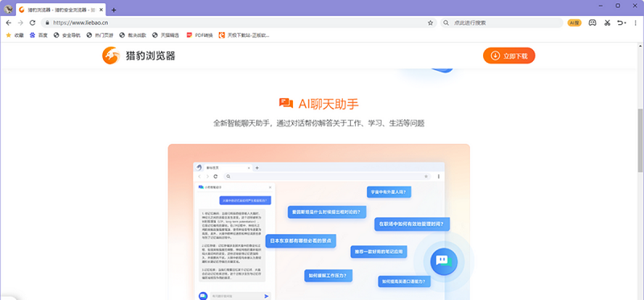Close the Liebao browser tab
This screenshot has width=644, height=300.
tap(101, 10)
